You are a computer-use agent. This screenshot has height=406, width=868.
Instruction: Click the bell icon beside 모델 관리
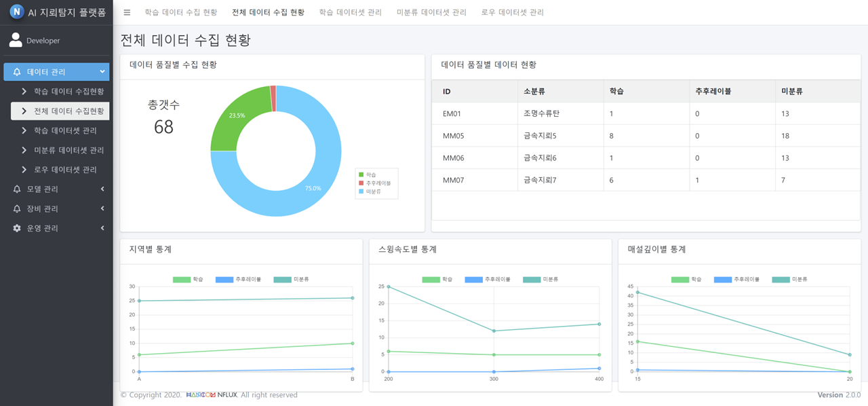coord(17,189)
